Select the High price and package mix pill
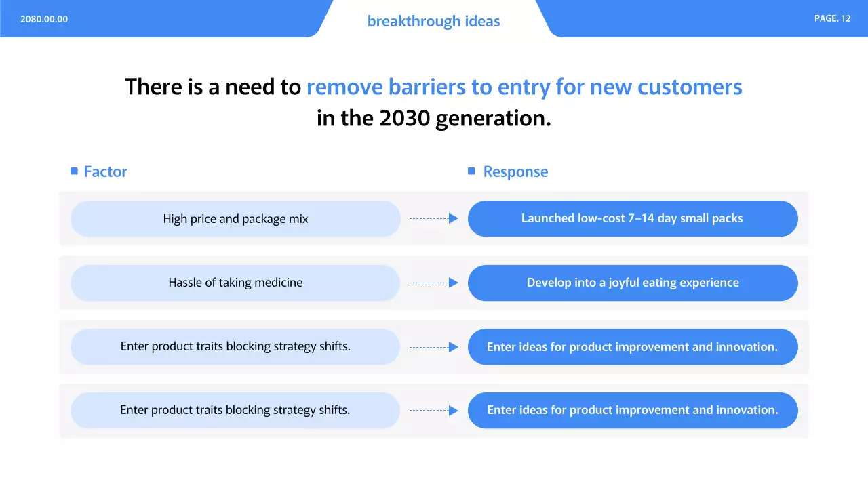 click(235, 218)
